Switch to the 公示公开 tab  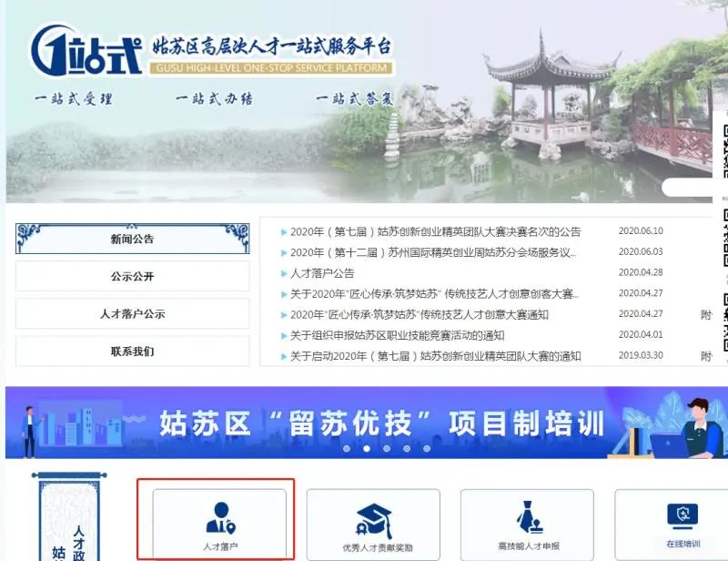click(x=132, y=276)
